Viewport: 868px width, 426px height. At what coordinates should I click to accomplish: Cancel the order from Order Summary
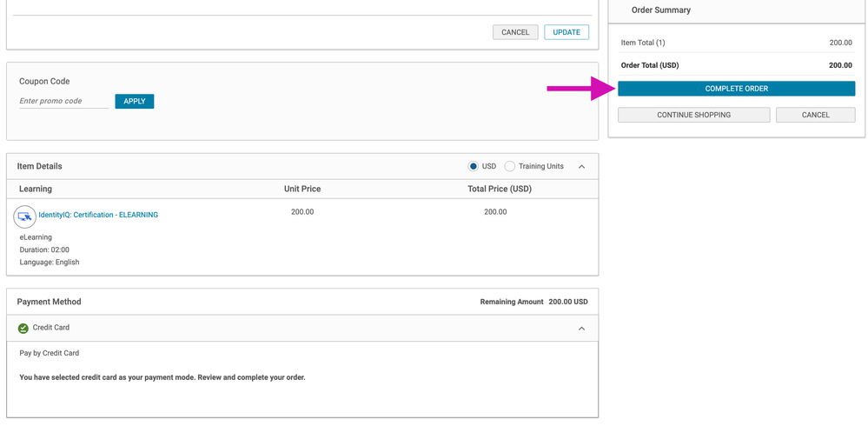[x=815, y=115]
